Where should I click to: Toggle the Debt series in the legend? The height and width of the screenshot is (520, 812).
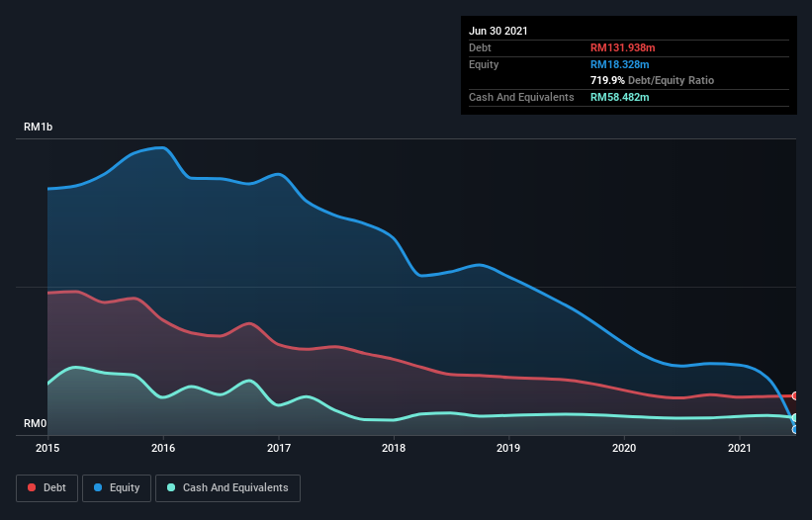point(47,488)
